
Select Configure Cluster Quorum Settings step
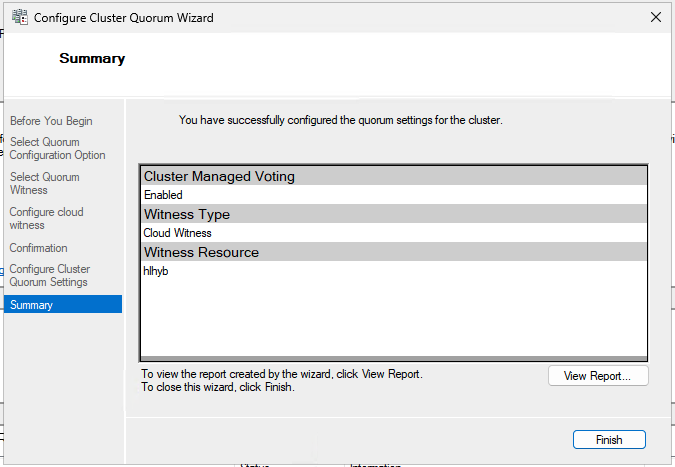[50, 276]
